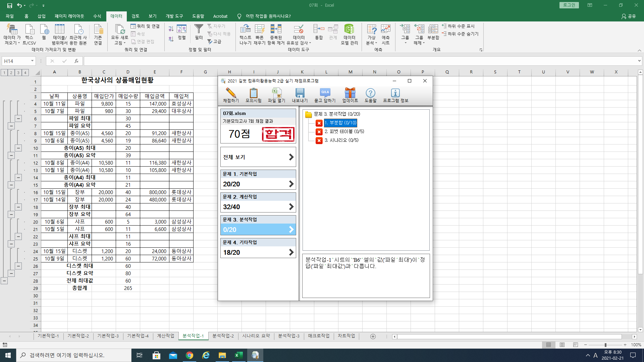Select outline level 4 button
Viewport: 644px width, 362px height.
pos(25,72)
